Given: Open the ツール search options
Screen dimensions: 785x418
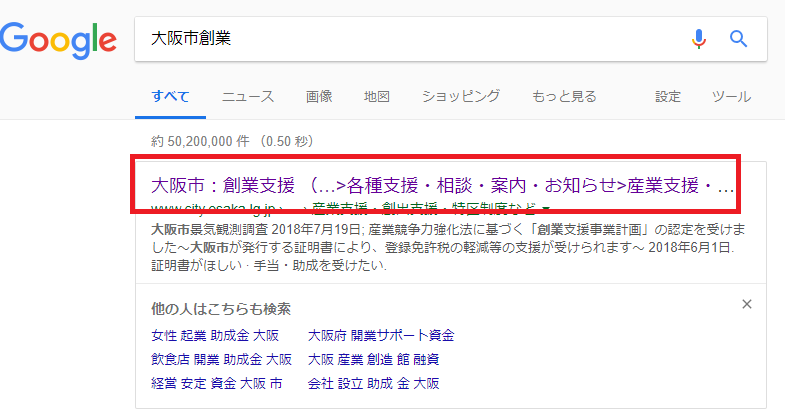Looking at the screenshot, I should (730, 97).
